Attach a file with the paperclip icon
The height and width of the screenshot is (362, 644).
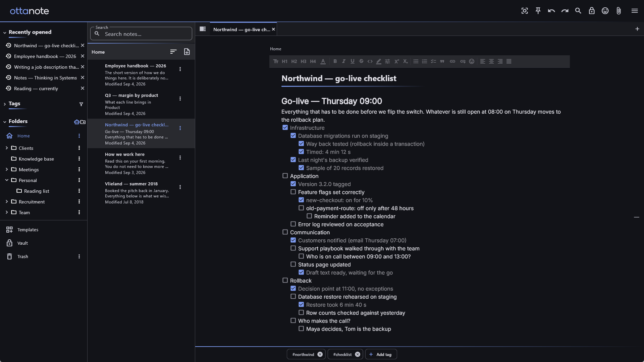619,11
